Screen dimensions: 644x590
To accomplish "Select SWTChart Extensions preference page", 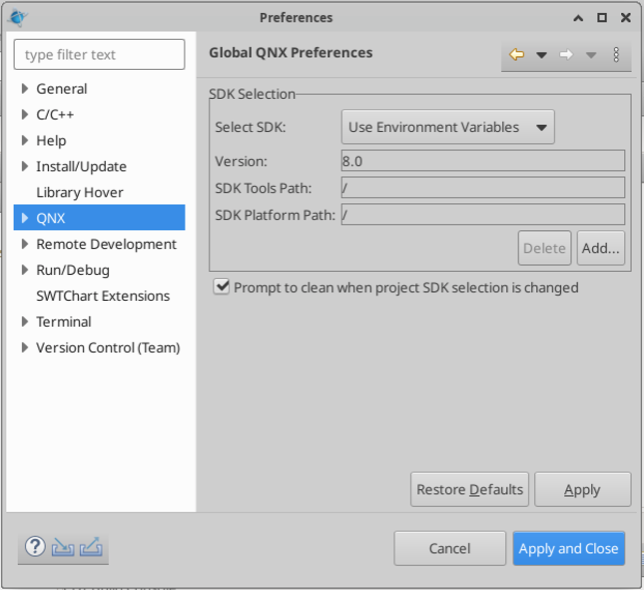I will pos(103,296).
